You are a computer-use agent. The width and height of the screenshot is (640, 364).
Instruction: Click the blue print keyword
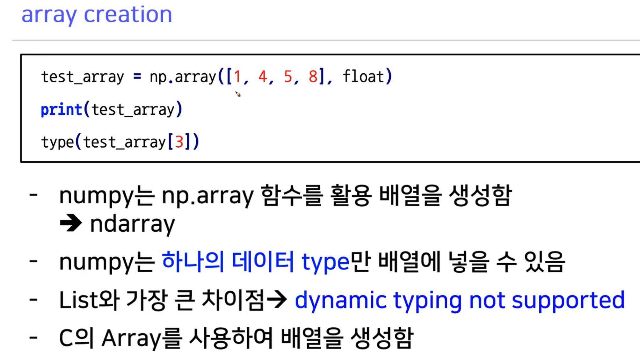pyautogui.click(x=61, y=110)
